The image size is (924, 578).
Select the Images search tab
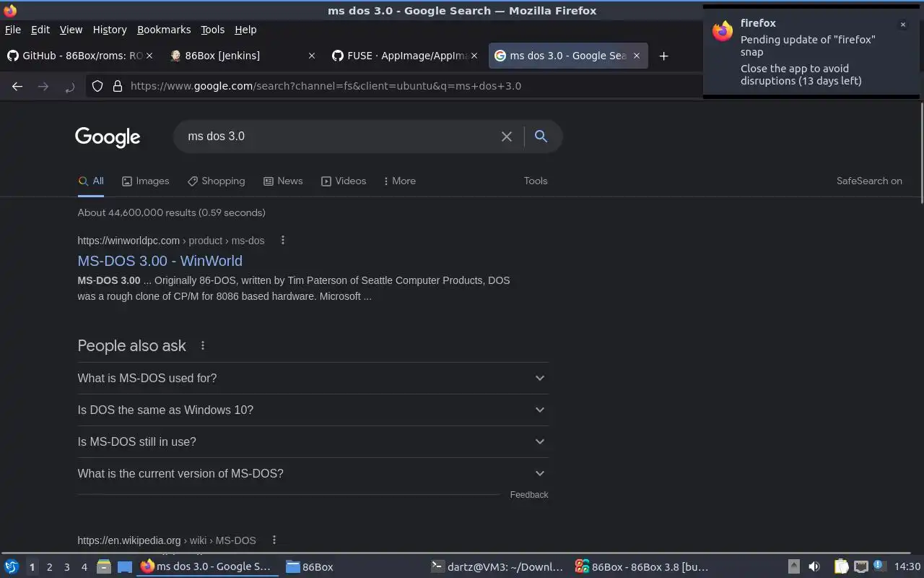tap(145, 181)
